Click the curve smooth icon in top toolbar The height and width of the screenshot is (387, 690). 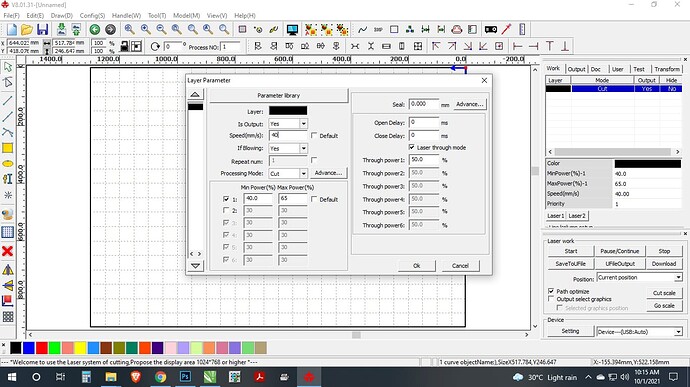pos(363,30)
